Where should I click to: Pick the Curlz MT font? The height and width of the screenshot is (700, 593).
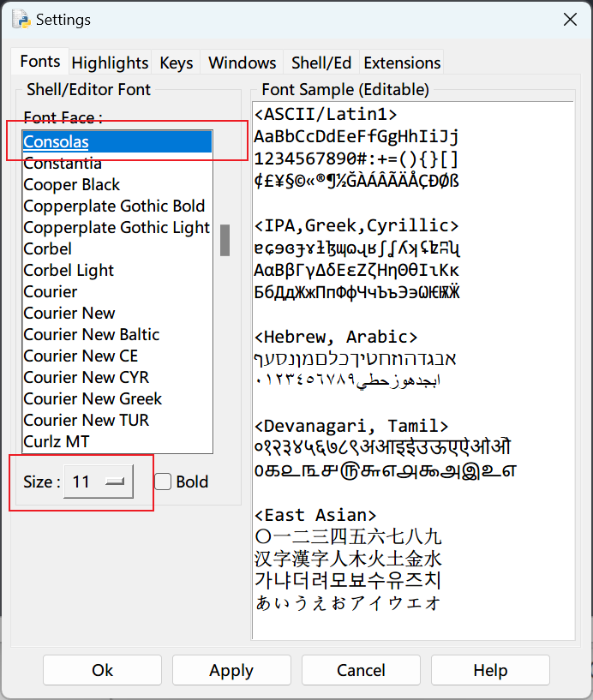57,441
